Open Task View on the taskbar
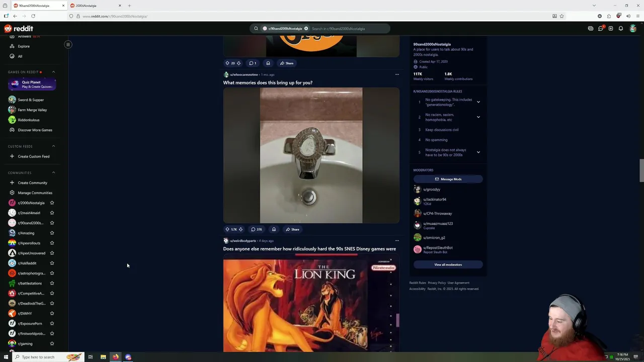The image size is (644, 362). [91, 357]
